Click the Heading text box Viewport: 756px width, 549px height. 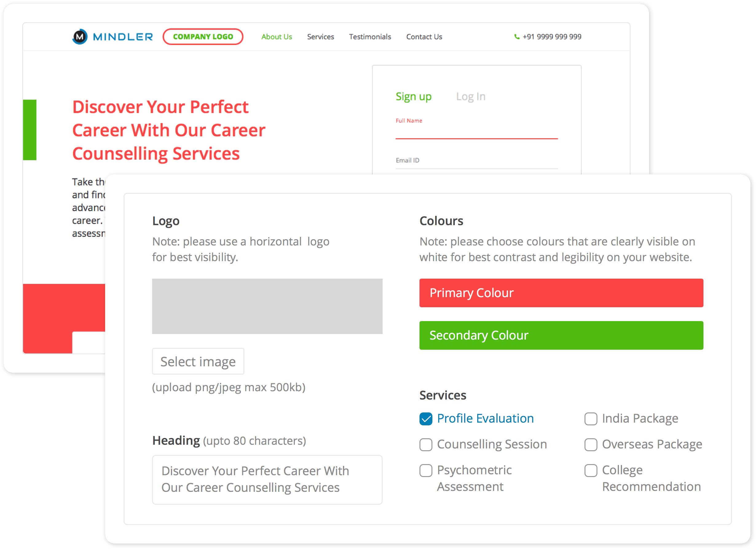coord(267,479)
